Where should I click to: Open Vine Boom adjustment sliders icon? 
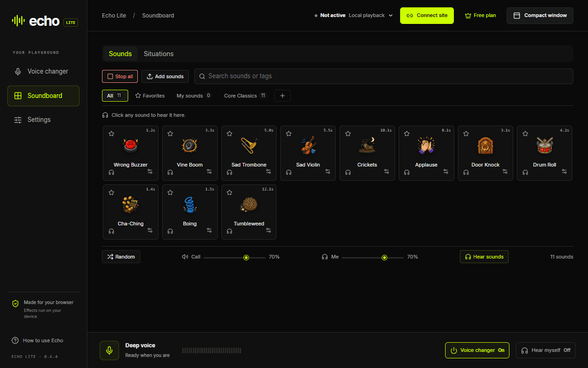point(209,172)
